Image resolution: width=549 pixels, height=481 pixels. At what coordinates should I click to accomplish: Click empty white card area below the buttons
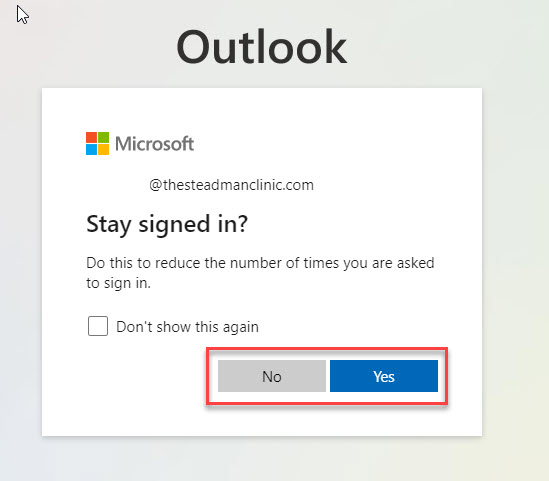[262, 421]
